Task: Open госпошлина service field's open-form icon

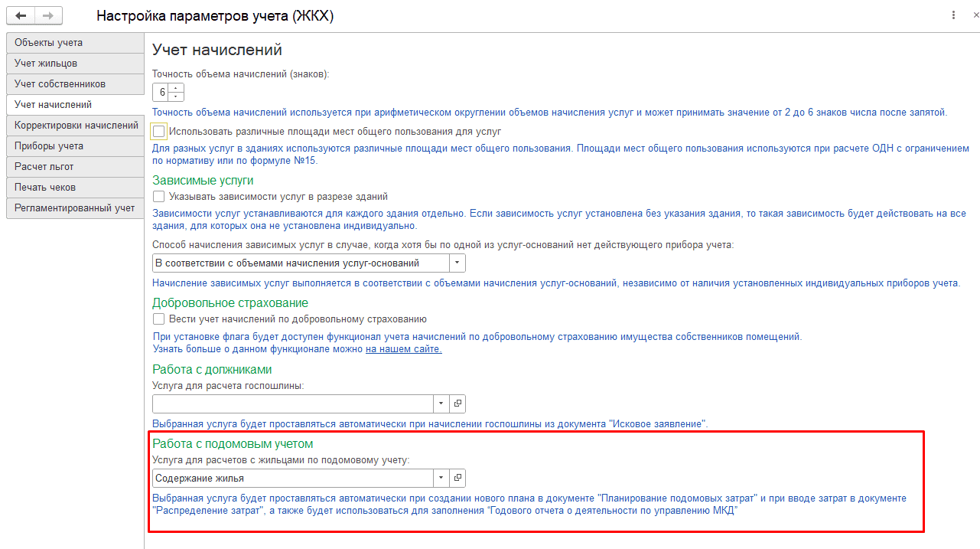Action: point(457,404)
